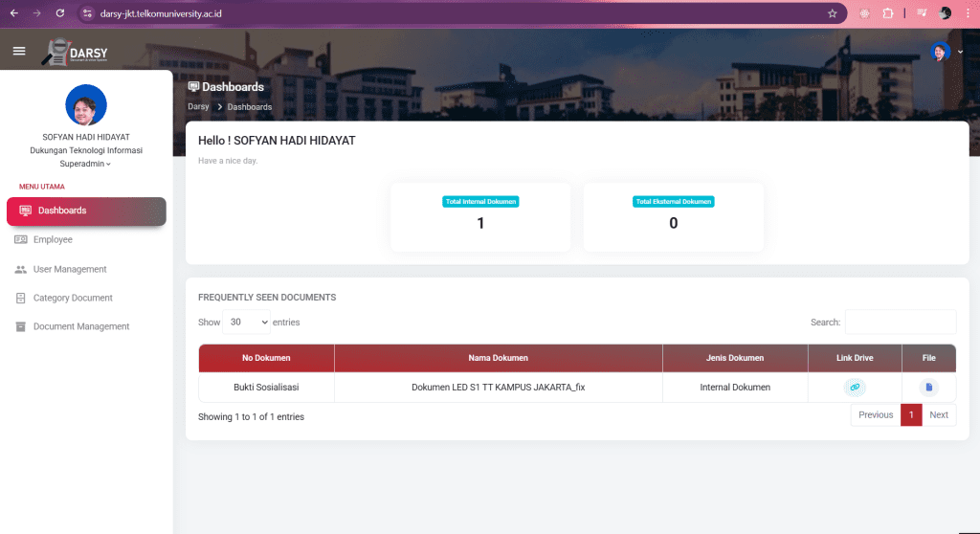This screenshot has height=534, width=980.
Task: Open the File icon in the document row
Action: [x=928, y=388]
